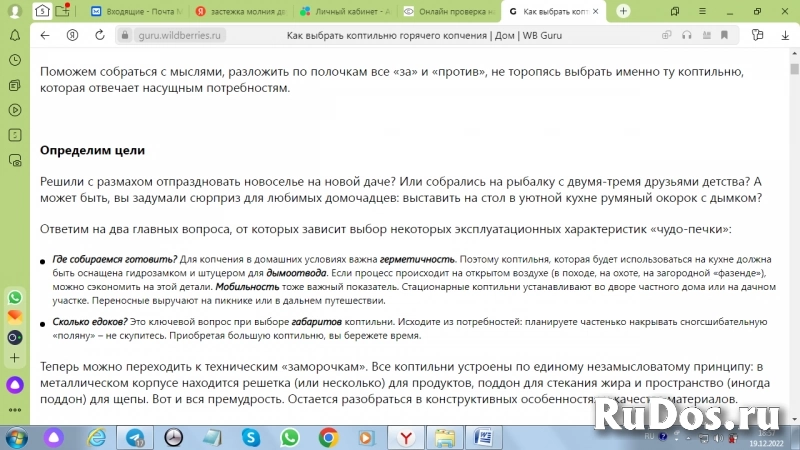Click the bold word Мобильность
Viewport: 800px width, 450px height.
click(x=247, y=287)
